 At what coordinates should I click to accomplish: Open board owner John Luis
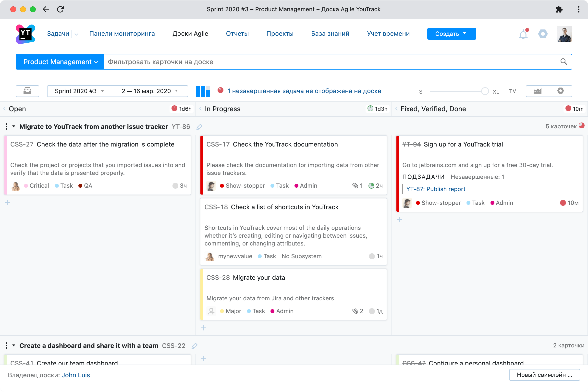76,375
